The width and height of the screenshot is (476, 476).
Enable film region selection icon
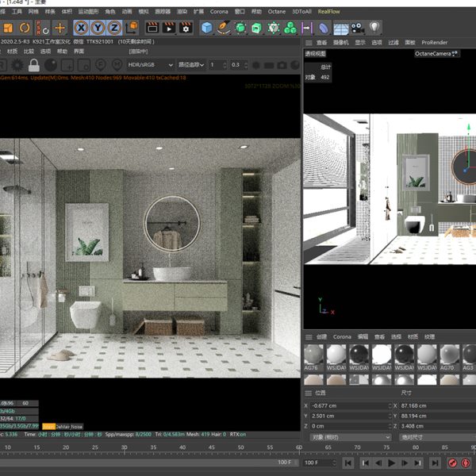84,65
